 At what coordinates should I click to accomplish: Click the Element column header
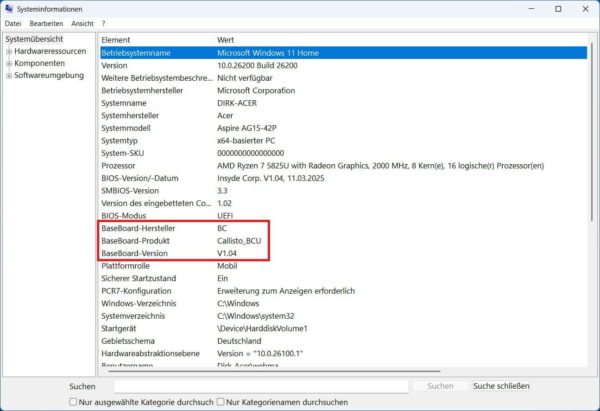point(156,40)
